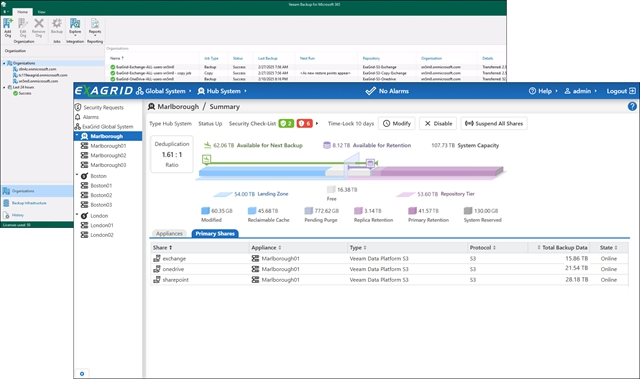Screen dimensions: 640x379
Task: Click settings gear at sidebar bottom
Action: click(82, 374)
